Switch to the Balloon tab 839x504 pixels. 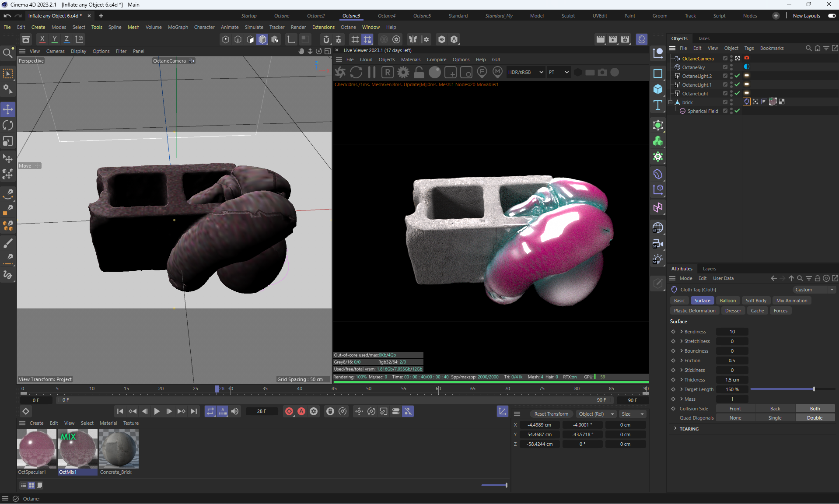pos(727,301)
